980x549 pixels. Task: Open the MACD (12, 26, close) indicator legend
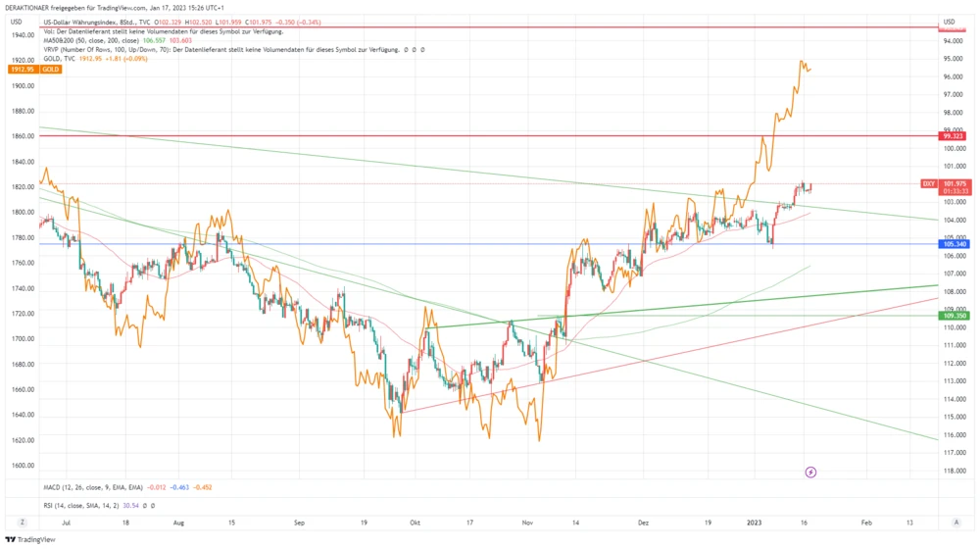(x=127, y=487)
